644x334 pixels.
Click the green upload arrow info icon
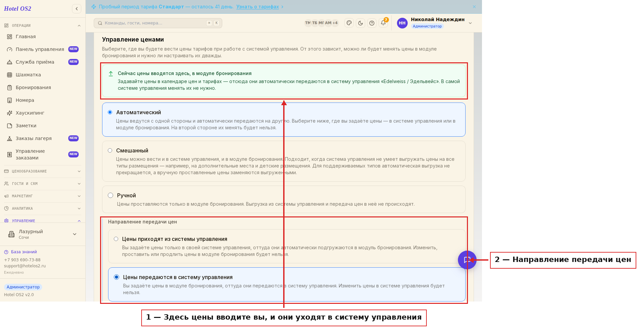(111, 74)
